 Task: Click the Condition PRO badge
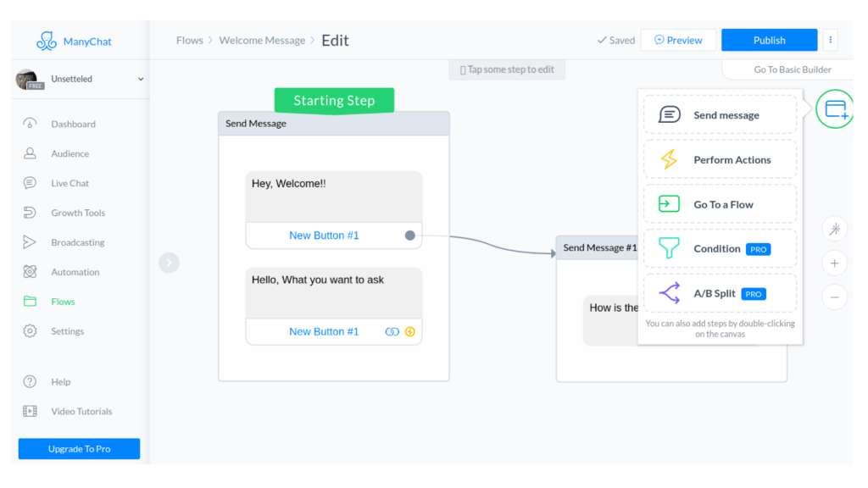click(x=759, y=250)
